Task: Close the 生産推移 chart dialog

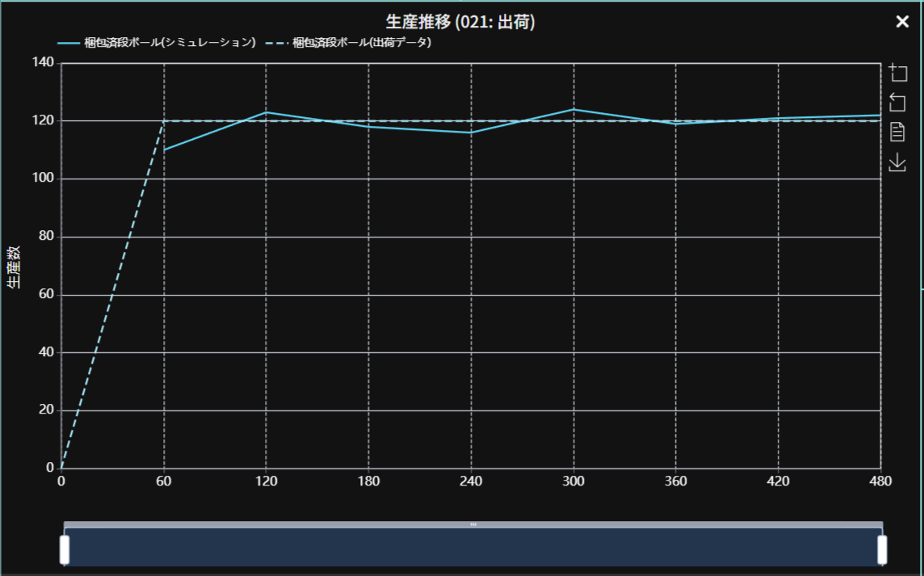Action: 902,22
